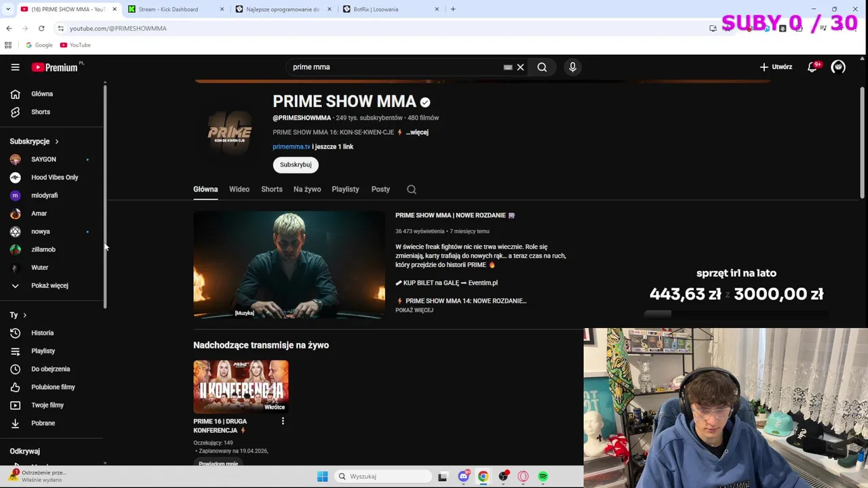868x488 pixels.
Task: Switch to the Wideo tab
Action: pyautogui.click(x=239, y=189)
